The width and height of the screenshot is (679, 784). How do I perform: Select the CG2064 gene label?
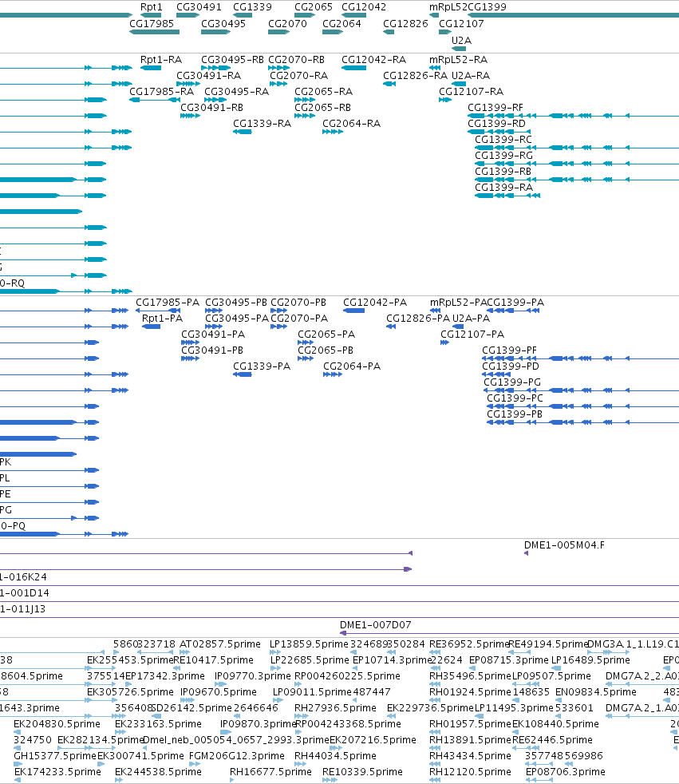(341, 23)
